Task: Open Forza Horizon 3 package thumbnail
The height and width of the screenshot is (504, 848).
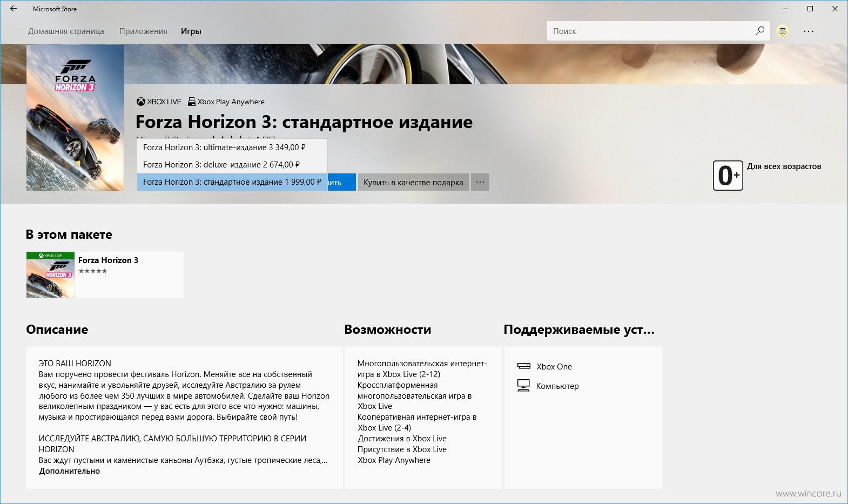Action: point(50,274)
